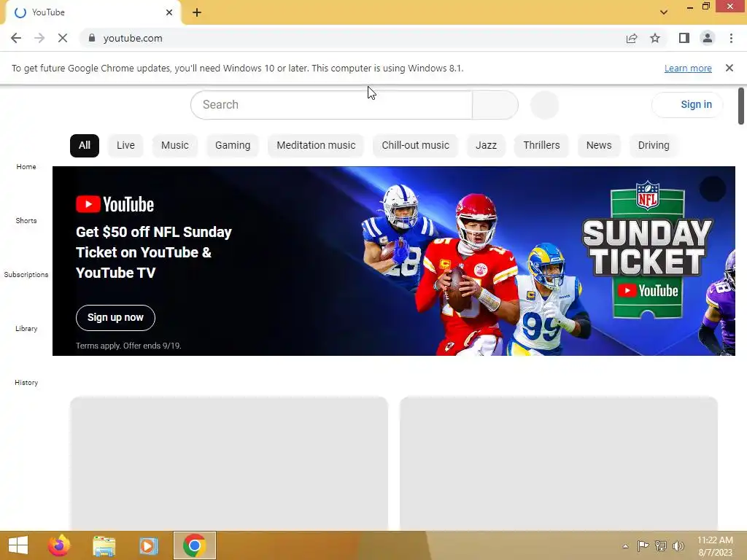
Task: Go back using the browser back arrow
Action: (16, 38)
